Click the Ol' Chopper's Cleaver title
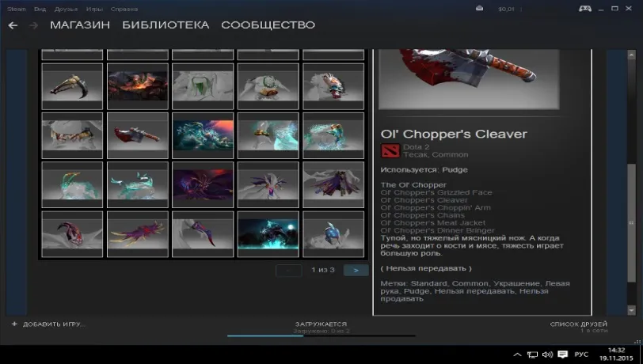The image size is (643, 364). click(x=454, y=134)
